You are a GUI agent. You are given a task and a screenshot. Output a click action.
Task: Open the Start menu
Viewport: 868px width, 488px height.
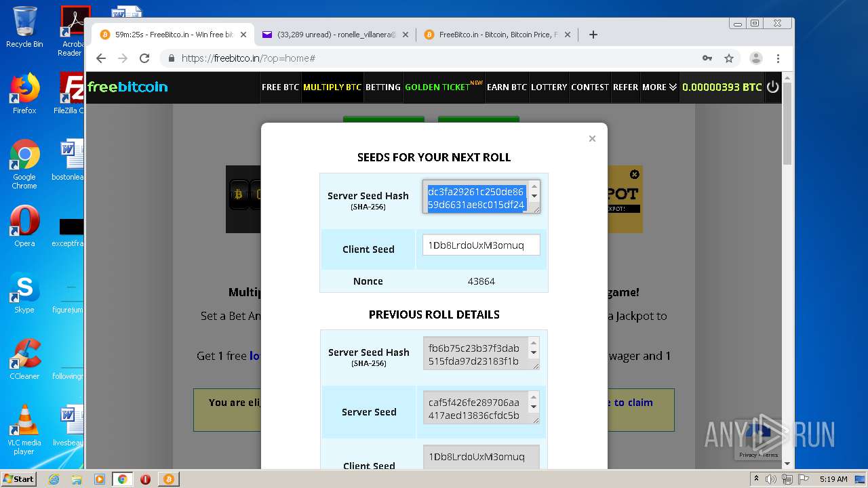coord(18,479)
